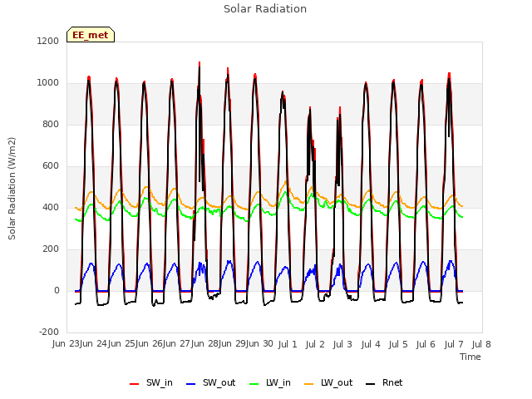Click the orange LW_out legend swatch
532x399 pixels.
[x=308, y=384]
